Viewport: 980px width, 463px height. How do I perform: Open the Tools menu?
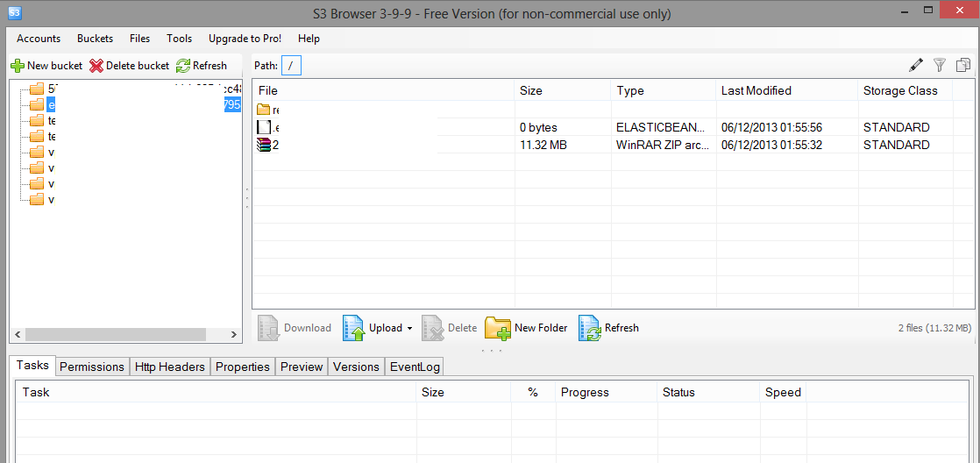coord(180,38)
